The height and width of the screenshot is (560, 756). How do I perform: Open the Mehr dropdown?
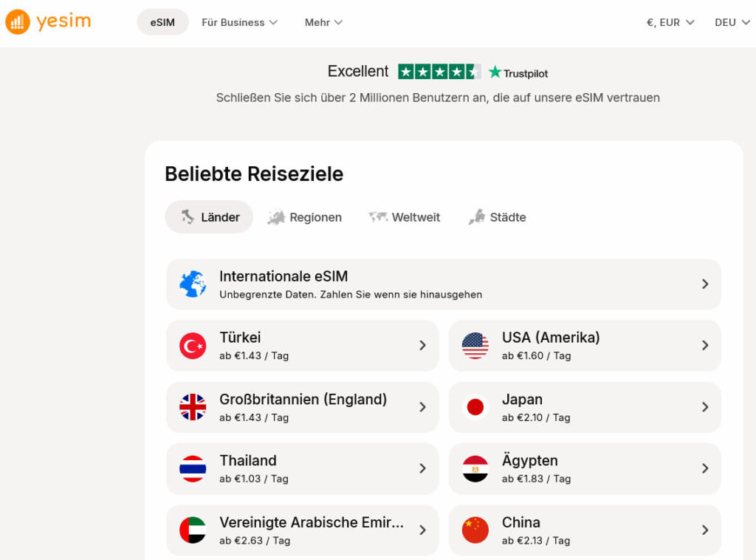tap(323, 22)
